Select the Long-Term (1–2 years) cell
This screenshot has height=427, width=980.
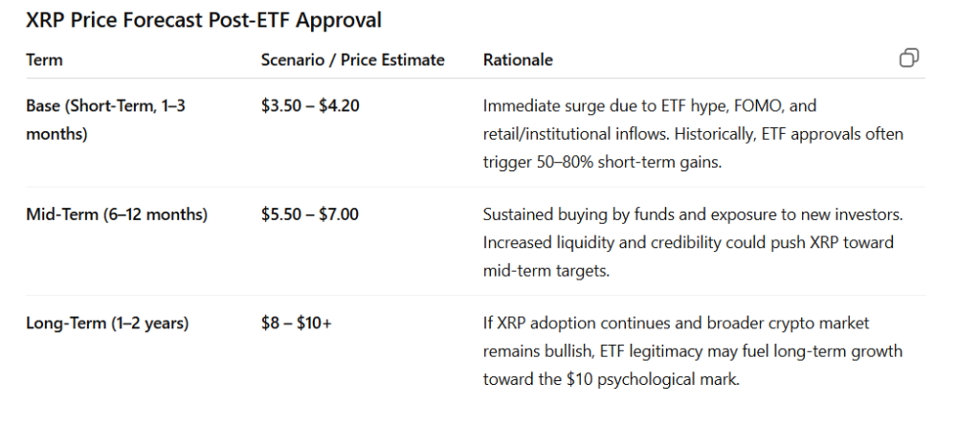pos(107,323)
